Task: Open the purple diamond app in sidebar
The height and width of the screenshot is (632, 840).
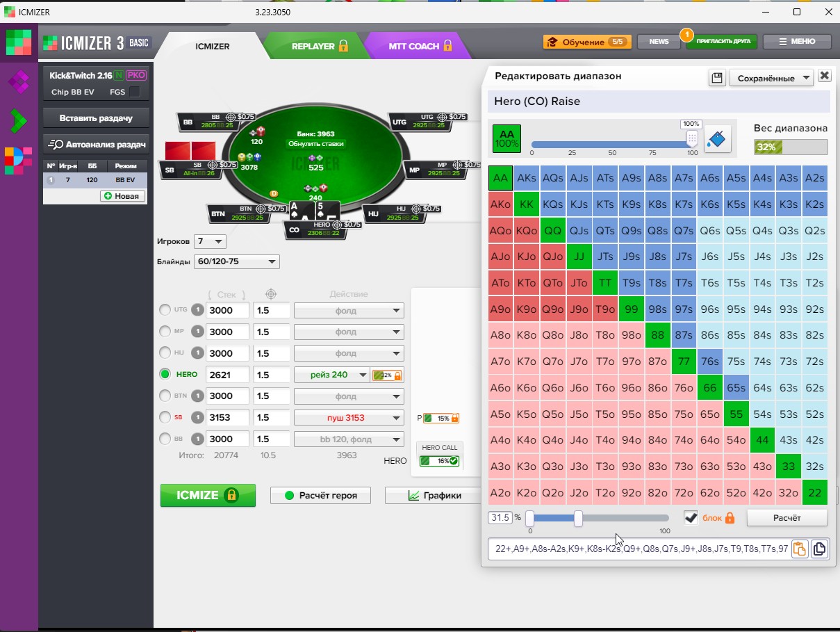Action: pos(19,82)
